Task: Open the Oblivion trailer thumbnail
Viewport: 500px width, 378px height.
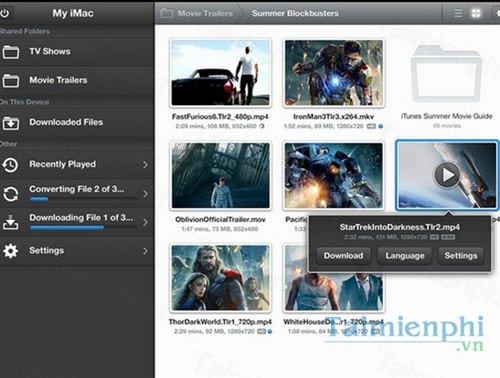Action: click(220, 175)
